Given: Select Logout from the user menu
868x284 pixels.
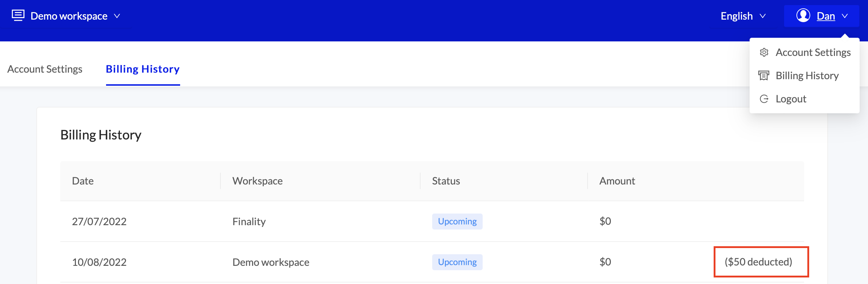Looking at the screenshot, I should [791, 99].
